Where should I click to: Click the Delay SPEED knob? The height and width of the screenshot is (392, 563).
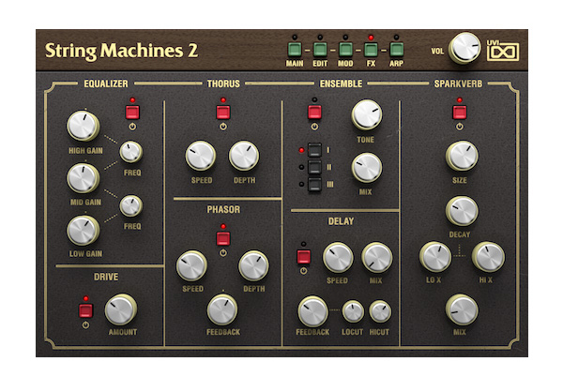point(338,258)
